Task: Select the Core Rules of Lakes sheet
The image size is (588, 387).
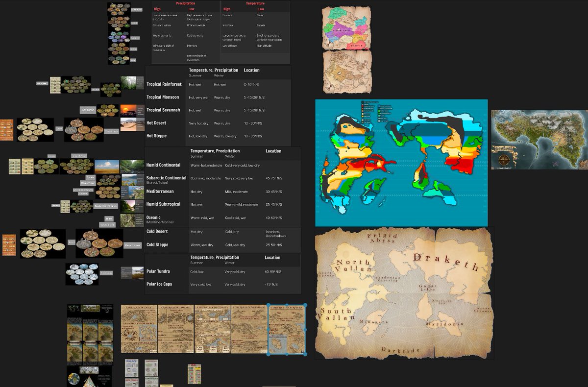Action: click(x=139, y=330)
